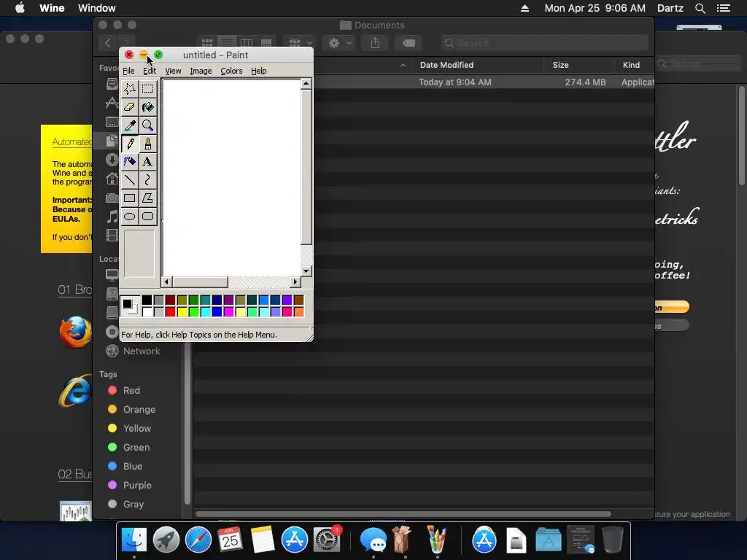Open the Finder group-by arrangement dropdown
Image resolution: width=747 pixels, height=560 pixels.
(300, 43)
